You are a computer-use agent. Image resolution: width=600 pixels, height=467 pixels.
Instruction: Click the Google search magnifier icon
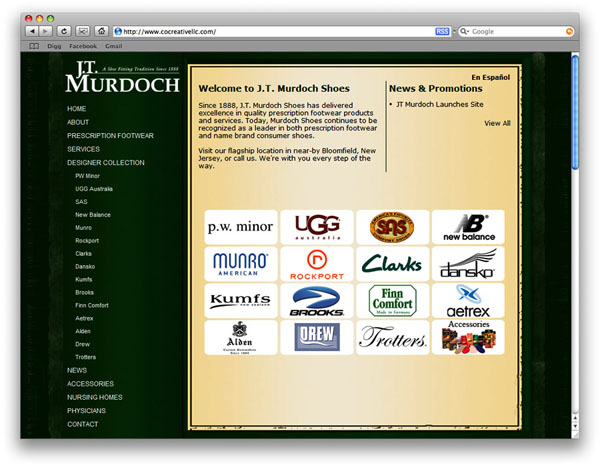click(464, 31)
